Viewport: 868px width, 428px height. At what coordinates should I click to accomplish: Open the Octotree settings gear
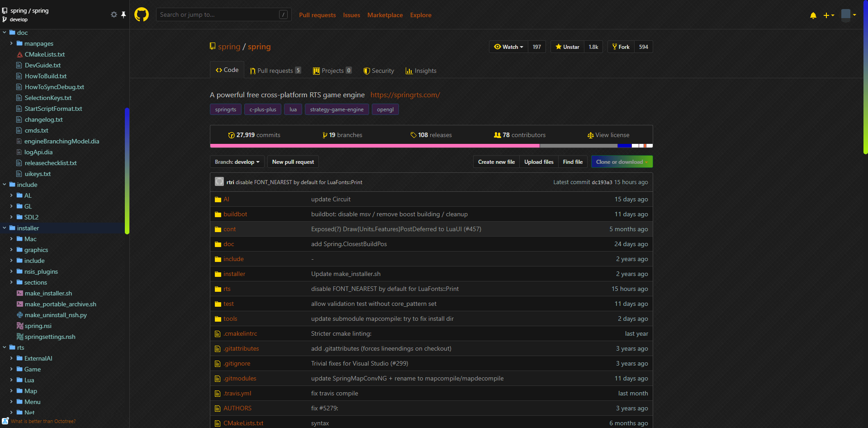tap(114, 14)
